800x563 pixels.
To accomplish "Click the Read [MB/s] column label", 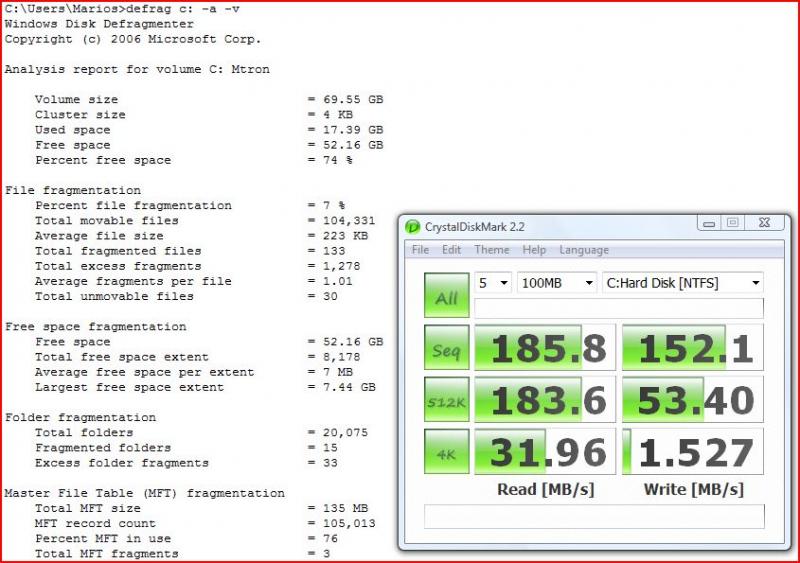I will point(545,489).
